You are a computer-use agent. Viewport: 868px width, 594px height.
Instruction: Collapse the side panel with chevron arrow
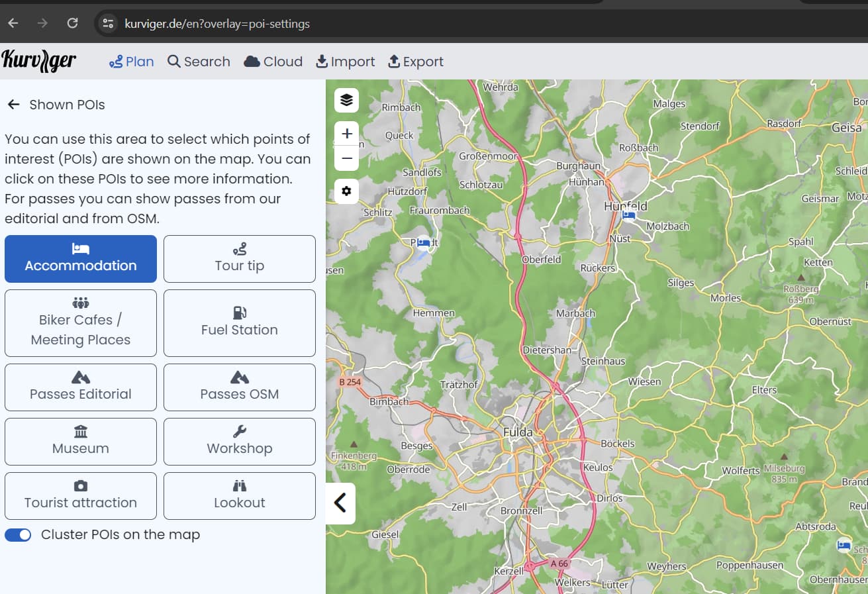(x=340, y=503)
